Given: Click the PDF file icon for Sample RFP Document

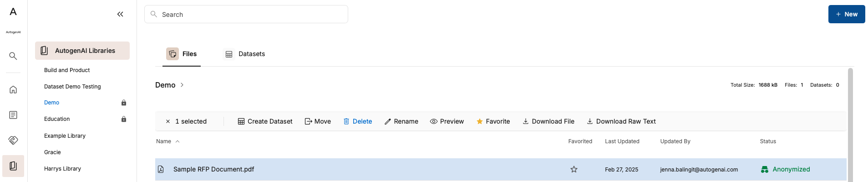Looking at the screenshot, I should pyautogui.click(x=161, y=169).
